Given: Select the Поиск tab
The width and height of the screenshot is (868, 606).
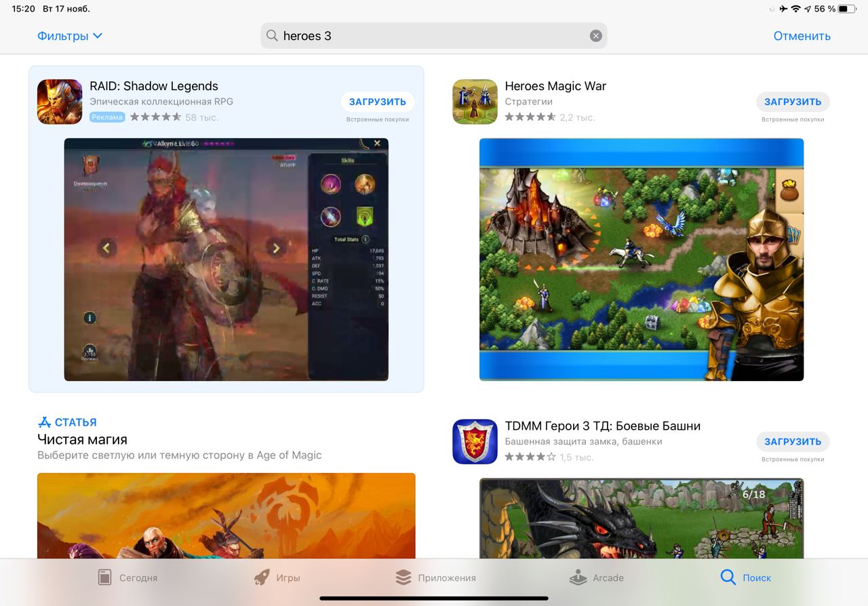Looking at the screenshot, I should point(745,578).
